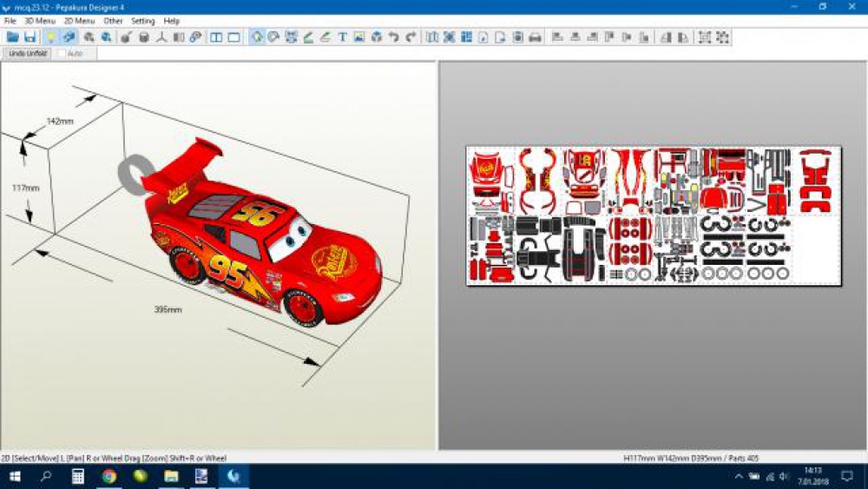Open the File menu
Image resolution: width=868 pixels, height=489 pixels.
(x=10, y=21)
